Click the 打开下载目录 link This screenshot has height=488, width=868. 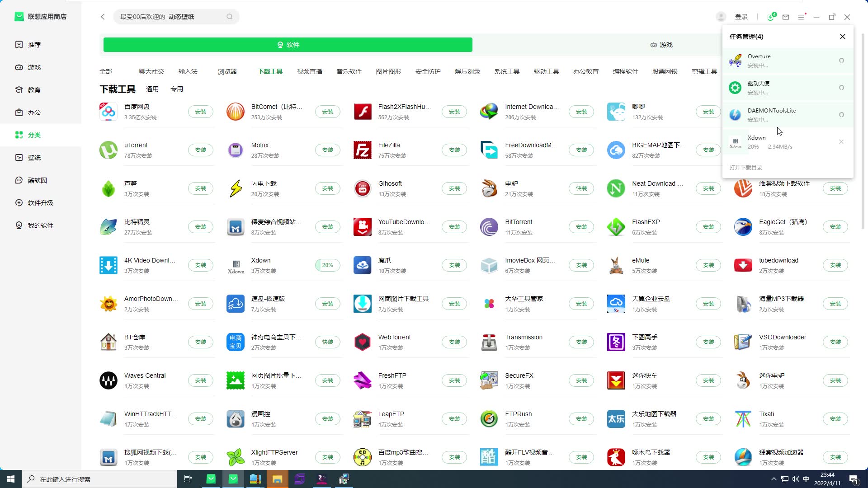click(x=745, y=167)
